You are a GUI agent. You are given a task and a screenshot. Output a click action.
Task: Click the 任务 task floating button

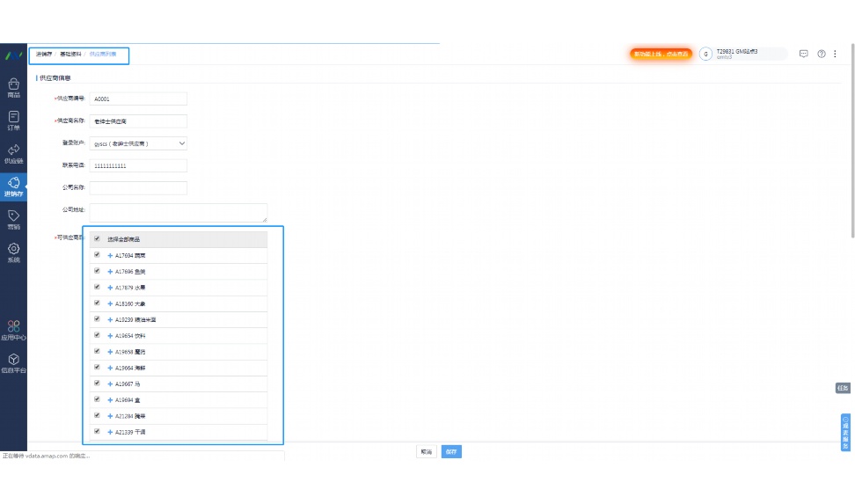coord(843,388)
